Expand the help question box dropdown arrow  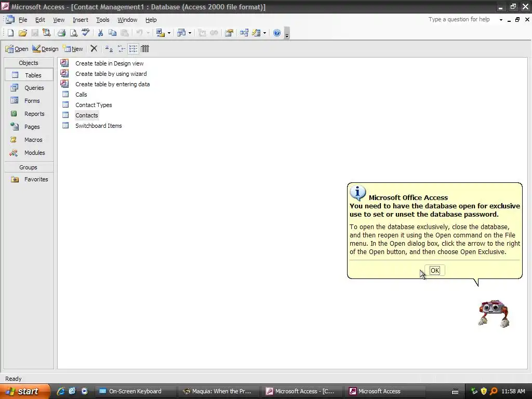[x=501, y=20]
